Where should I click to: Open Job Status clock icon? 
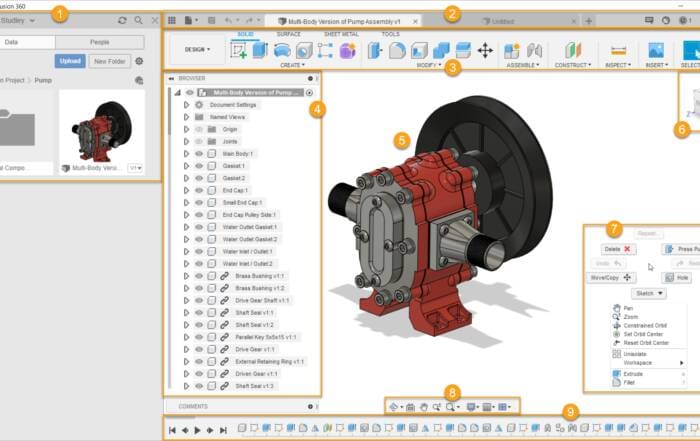click(x=666, y=21)
